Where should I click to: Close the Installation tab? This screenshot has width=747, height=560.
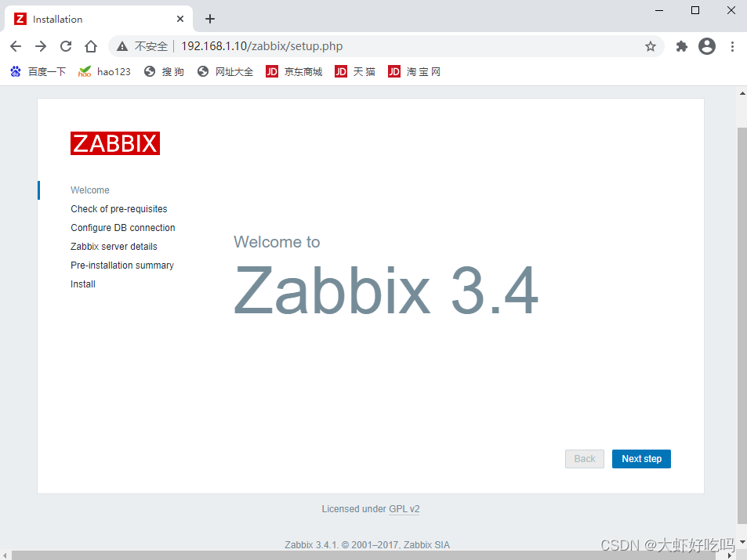[x=180, y=19]
